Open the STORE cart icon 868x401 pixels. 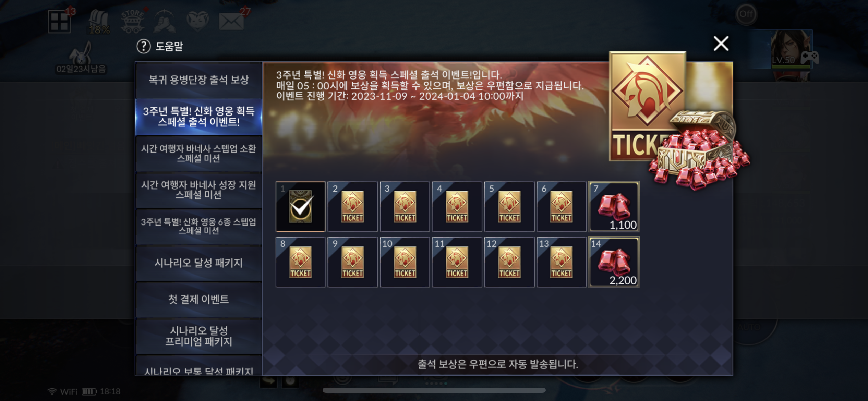click(132, 21)
